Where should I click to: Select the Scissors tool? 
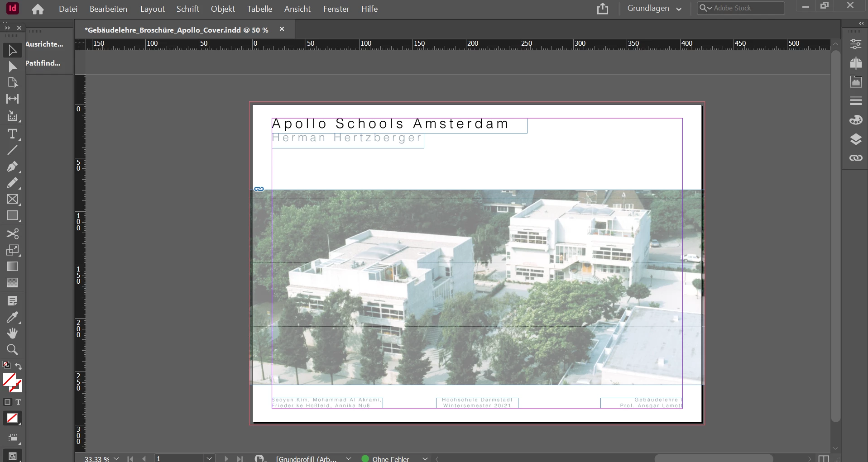pos(12,233)
